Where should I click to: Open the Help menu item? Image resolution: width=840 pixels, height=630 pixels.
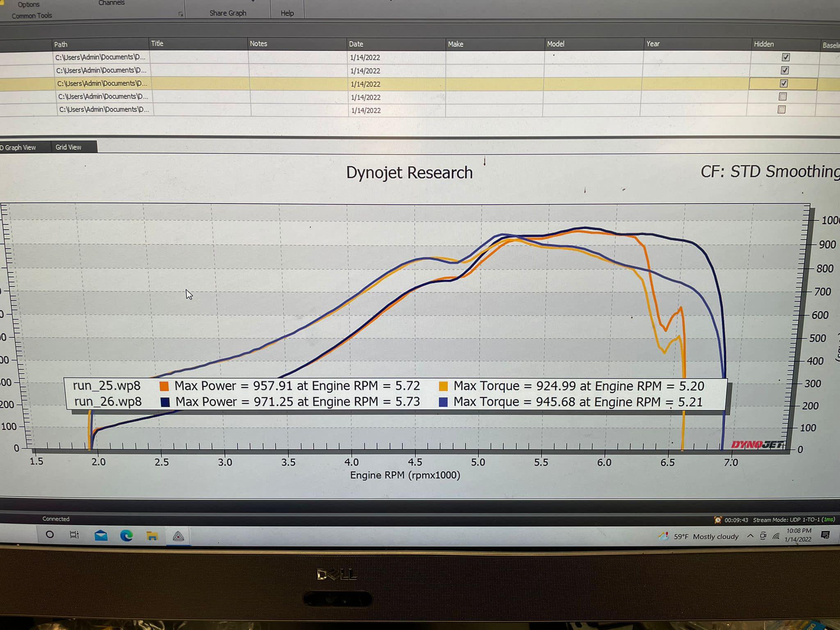287,13
